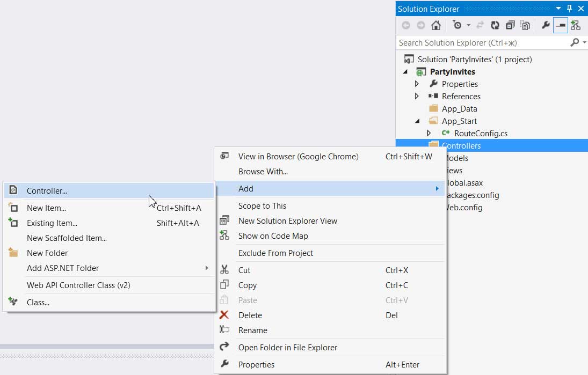Select the App_Data folder
The image size is (588, 375).
coord(459,109)
